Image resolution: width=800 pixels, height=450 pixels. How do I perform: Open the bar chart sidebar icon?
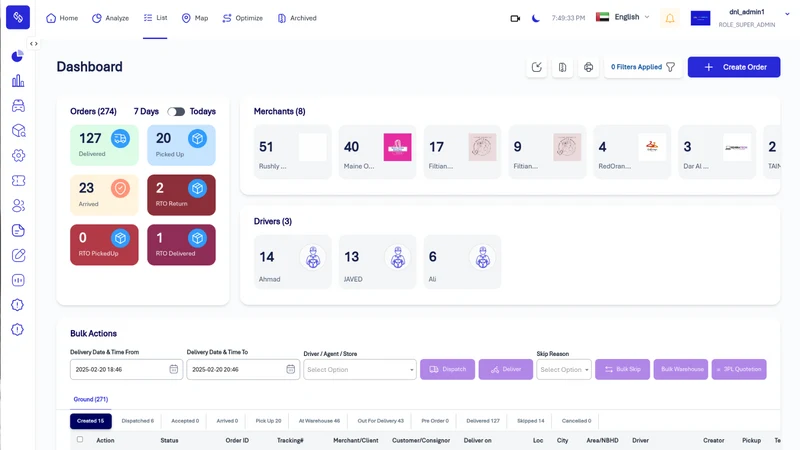coord(18,81)
